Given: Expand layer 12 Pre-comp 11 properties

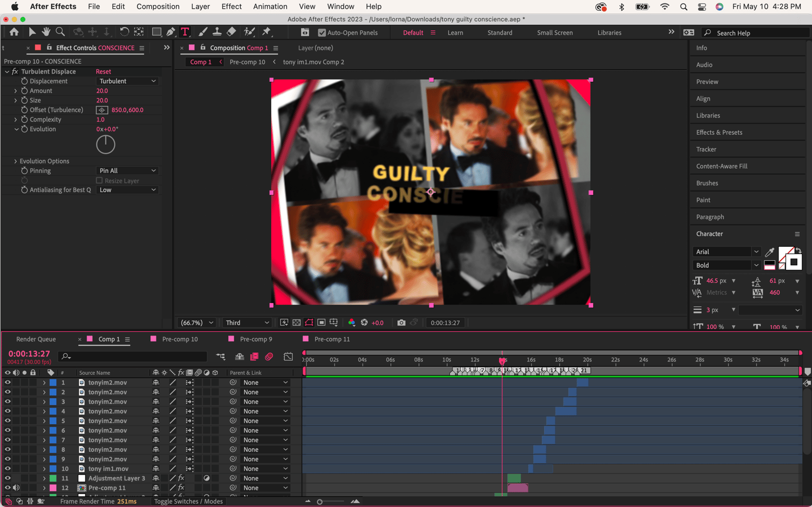Looking at the screenshot, I should click(x=44, y=488).
